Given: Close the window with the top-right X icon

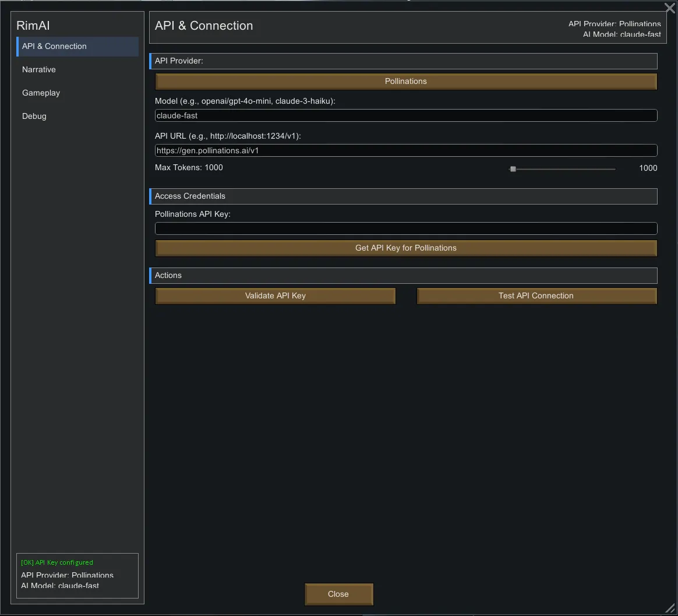Looking at the screenshot, I should [670, 8].
